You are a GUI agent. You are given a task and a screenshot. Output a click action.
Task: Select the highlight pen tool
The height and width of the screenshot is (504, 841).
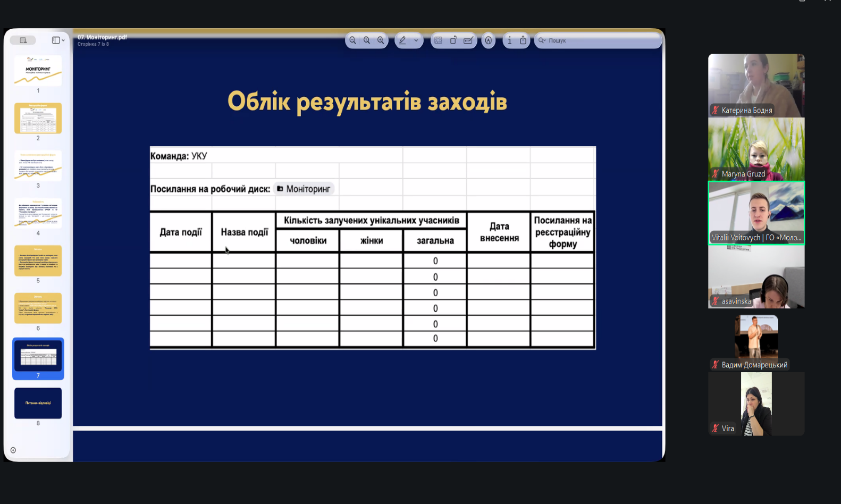click(403, 40)
